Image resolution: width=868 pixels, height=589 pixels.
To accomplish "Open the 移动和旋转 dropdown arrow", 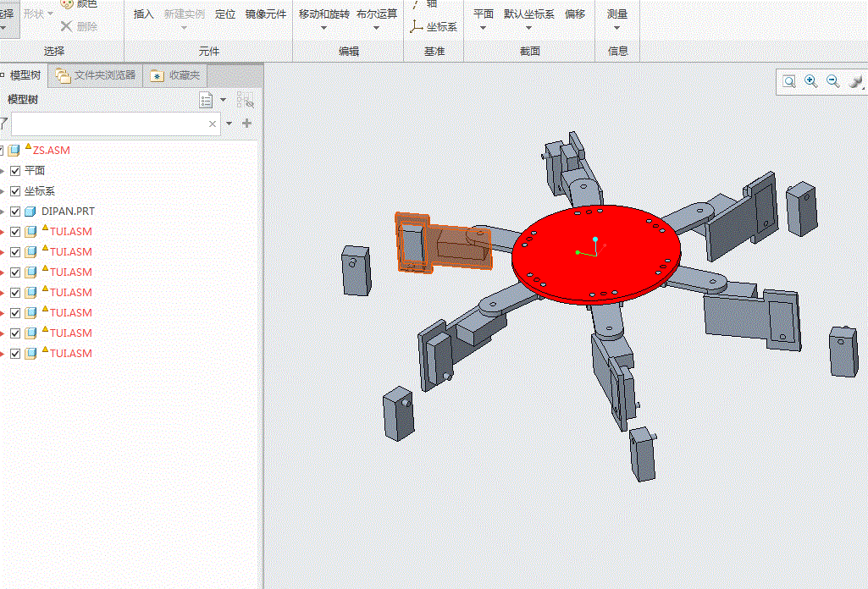I will pos(323,28).
